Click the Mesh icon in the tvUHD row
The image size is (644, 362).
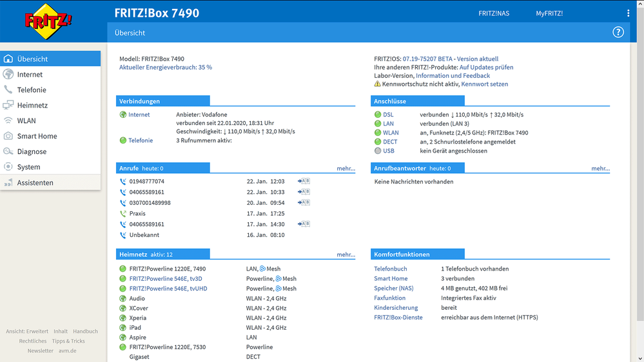[278, 289]
